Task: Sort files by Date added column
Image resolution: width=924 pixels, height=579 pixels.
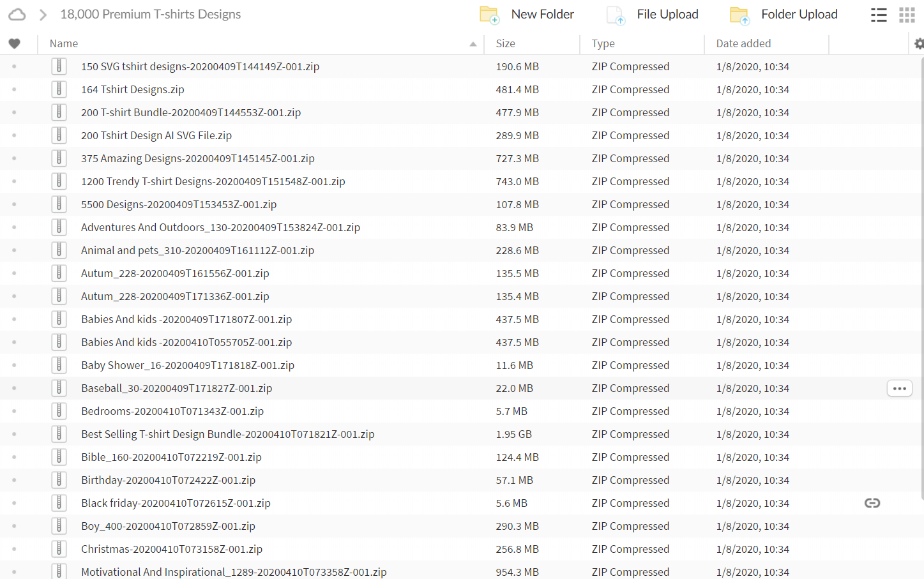Action: point(743,43)
